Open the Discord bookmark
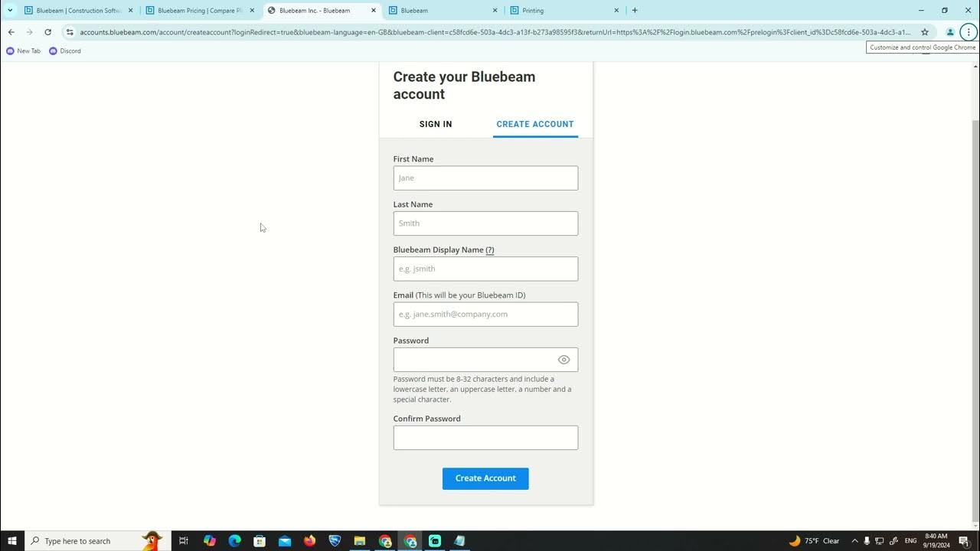The width and height of the screenshot is (980, 551). 65,51
